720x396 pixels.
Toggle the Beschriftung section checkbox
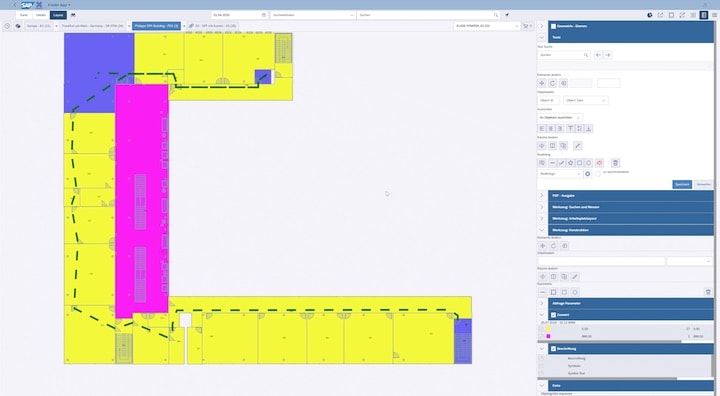click(x=553, y=349)
